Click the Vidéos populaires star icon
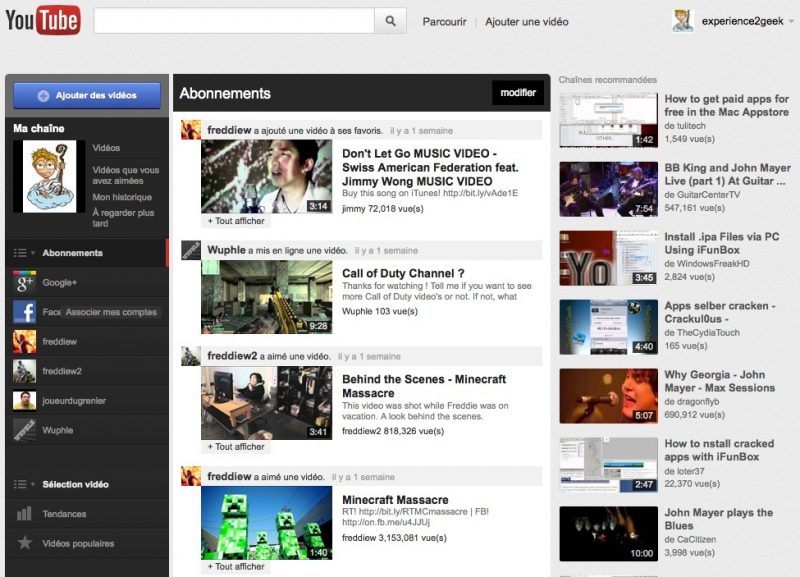The image size is (800, 577). [24, 542]
